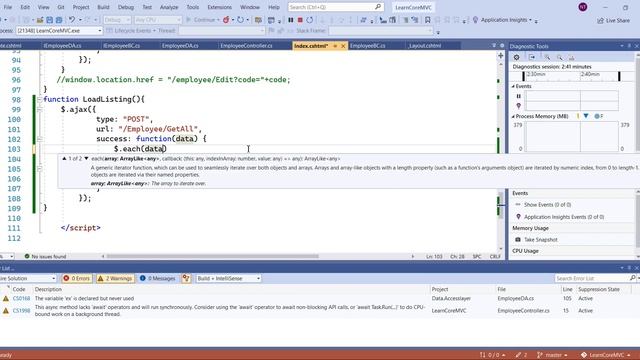Click zoom in icon in Diagnostic Tools

(547, 57)
